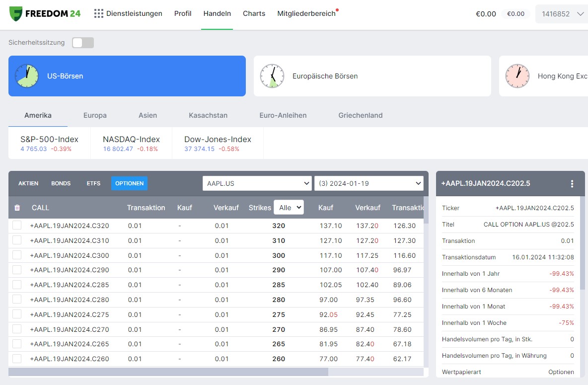Viewport: 588px width, 385px height.
Task: Open the AAPL.US ticker dropdown
Action: point(257,183)
